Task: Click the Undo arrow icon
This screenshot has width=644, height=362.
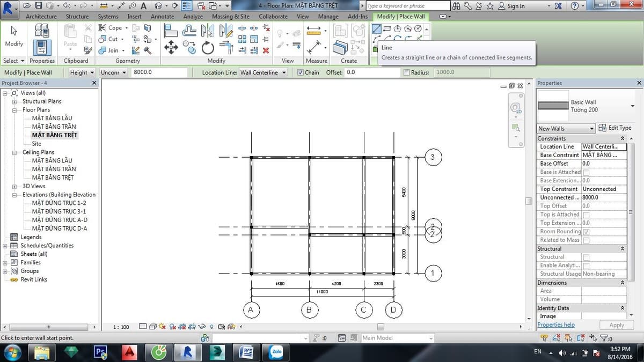Action: tap(66, 5)
